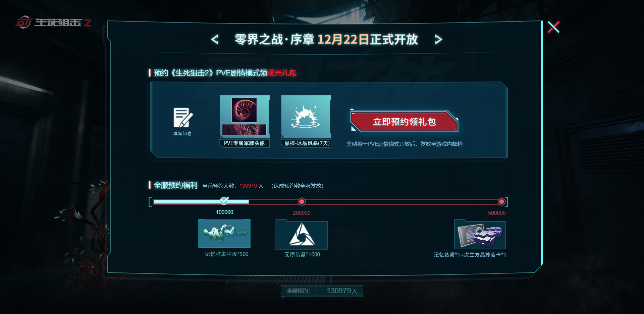644x314 pixels.
Task: Click the 无序结晶*1000 triangle icon
Action: [302, 235]
